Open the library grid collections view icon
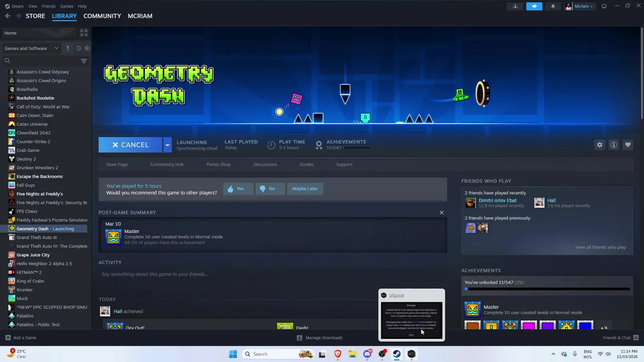 (x=84, y=33)
